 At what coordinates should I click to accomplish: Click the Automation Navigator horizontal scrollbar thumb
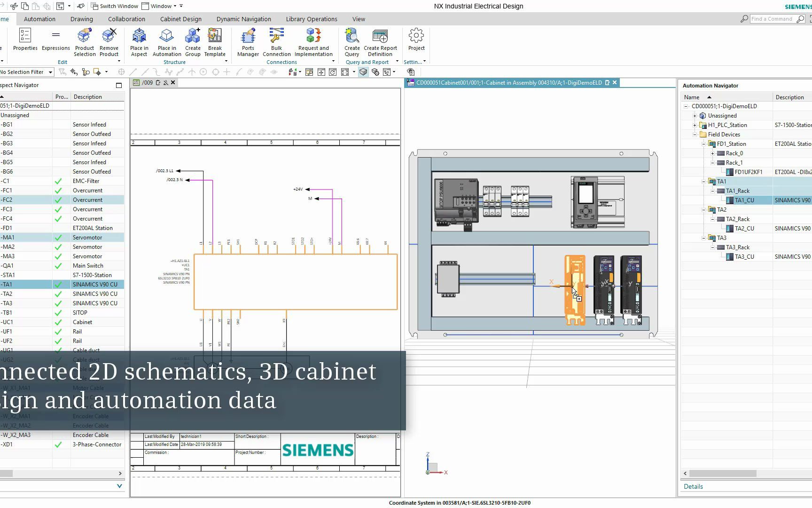click(723, 474)
